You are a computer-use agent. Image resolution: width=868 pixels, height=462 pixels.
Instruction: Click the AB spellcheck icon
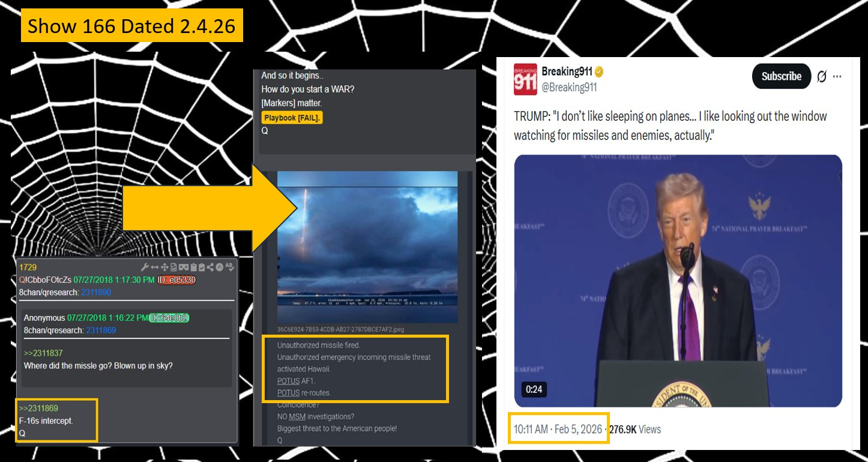[x=229, y=267]
